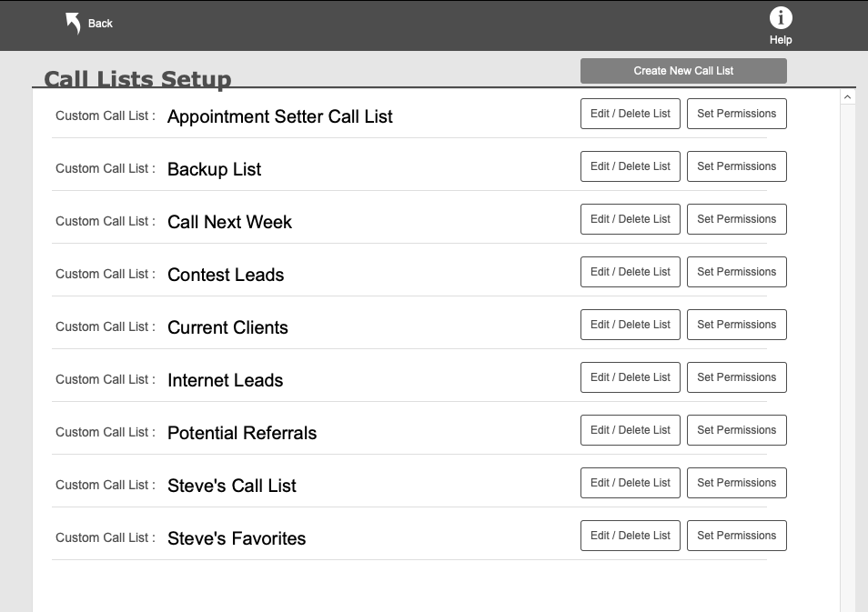Click Create New Call List button
Viewport: 868px width, 612px height.
click(683, 71)
